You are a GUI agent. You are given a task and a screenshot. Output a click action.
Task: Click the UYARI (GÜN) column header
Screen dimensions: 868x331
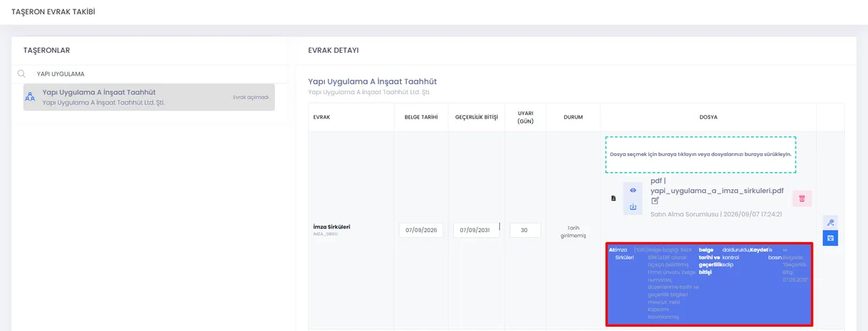(525, 117)
